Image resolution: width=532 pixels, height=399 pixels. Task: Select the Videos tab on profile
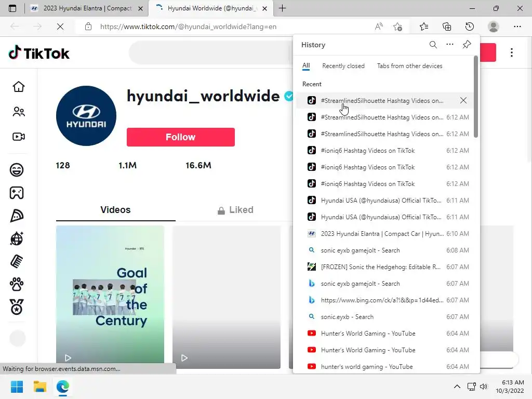(115, 210)
